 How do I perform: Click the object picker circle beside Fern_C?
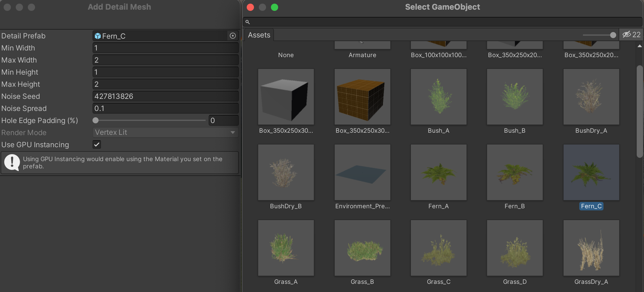pos(233,36)
